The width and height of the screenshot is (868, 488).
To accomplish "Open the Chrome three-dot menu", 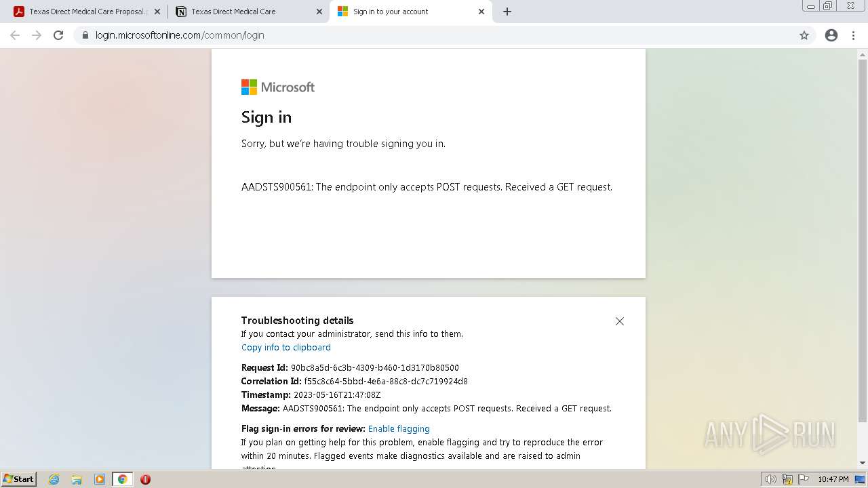I will (854, 35).
